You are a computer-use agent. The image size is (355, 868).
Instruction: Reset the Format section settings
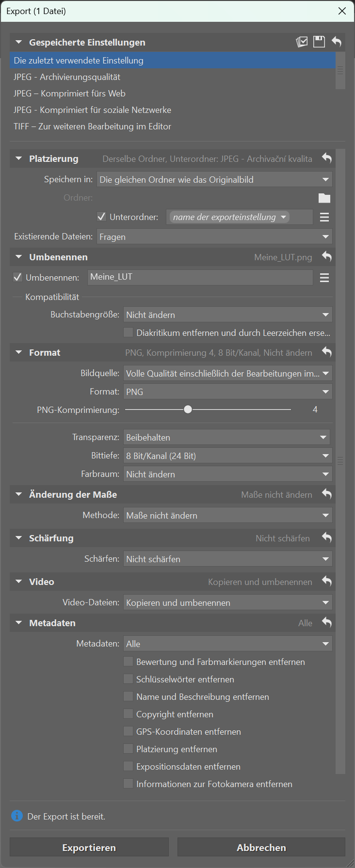(x=327, y=352)
